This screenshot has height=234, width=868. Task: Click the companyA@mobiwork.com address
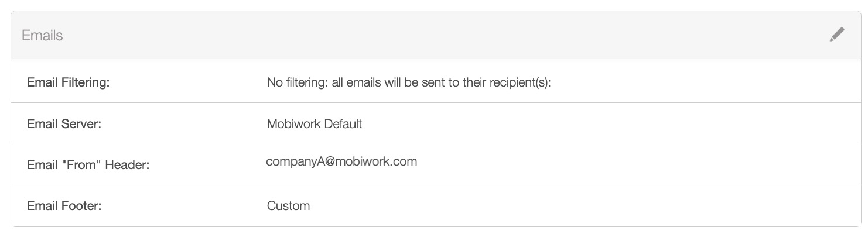click(341, 161)
